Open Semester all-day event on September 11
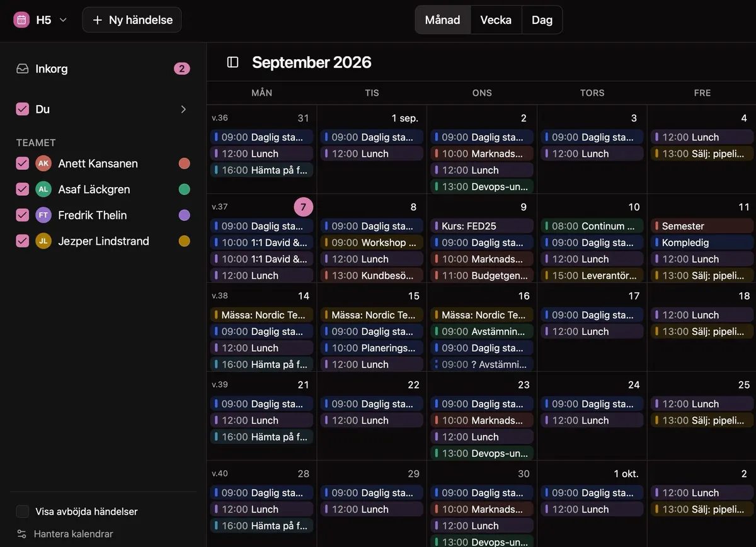This screenshot has width=756, height=547. [702, 226]
